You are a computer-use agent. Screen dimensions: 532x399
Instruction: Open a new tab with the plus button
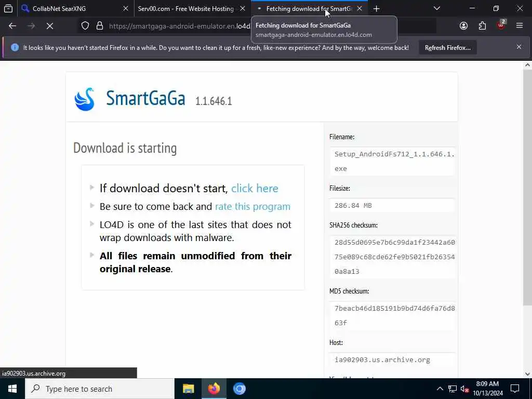tap(376, 8)
